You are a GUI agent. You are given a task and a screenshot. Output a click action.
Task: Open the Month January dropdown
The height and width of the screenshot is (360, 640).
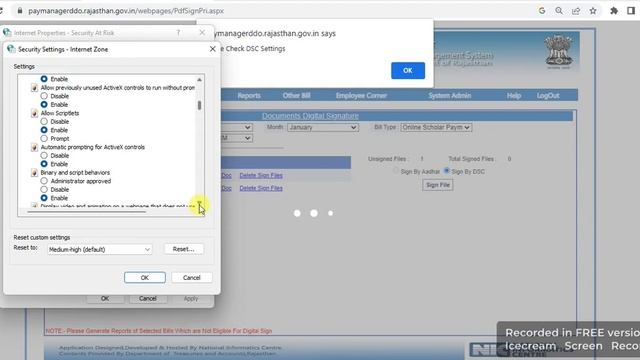pyautogui.click(x=322, y=127)
